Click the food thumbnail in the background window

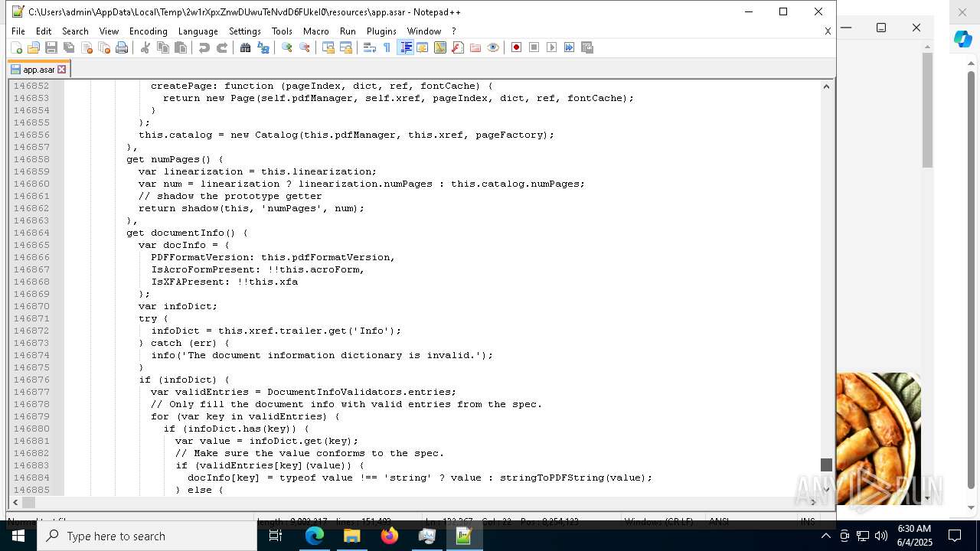pos(878,438)
